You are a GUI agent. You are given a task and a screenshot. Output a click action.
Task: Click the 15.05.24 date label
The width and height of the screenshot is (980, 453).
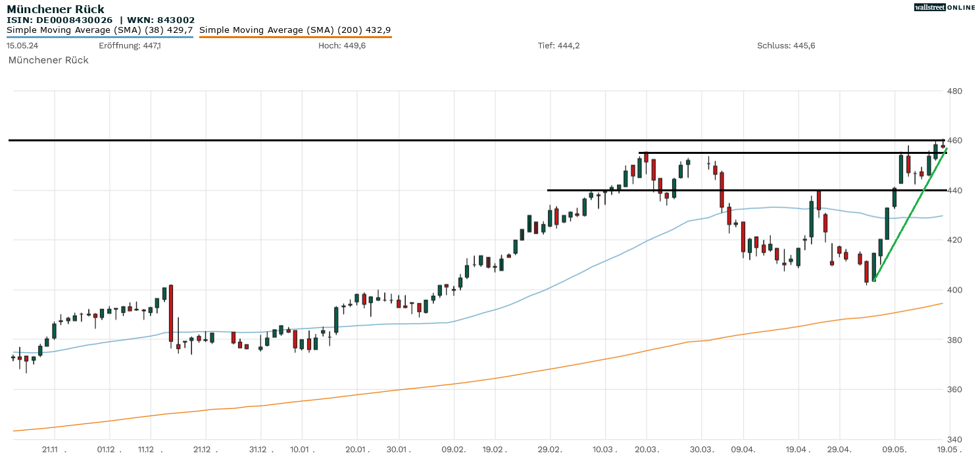coord(21,45)
